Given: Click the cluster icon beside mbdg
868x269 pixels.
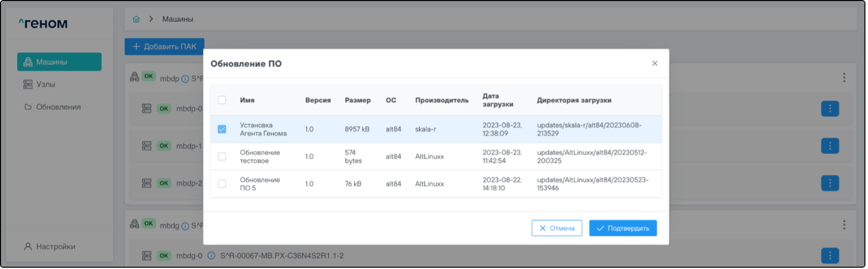Looking at the screenshot, I should tap(134, 225).
